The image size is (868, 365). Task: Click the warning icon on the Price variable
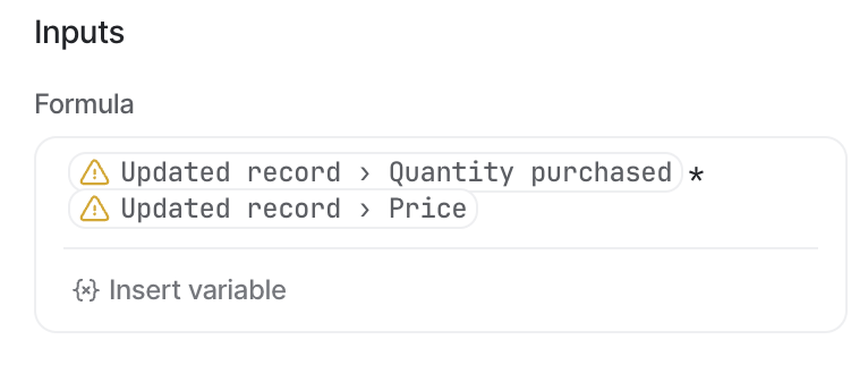tap(94, 209)
